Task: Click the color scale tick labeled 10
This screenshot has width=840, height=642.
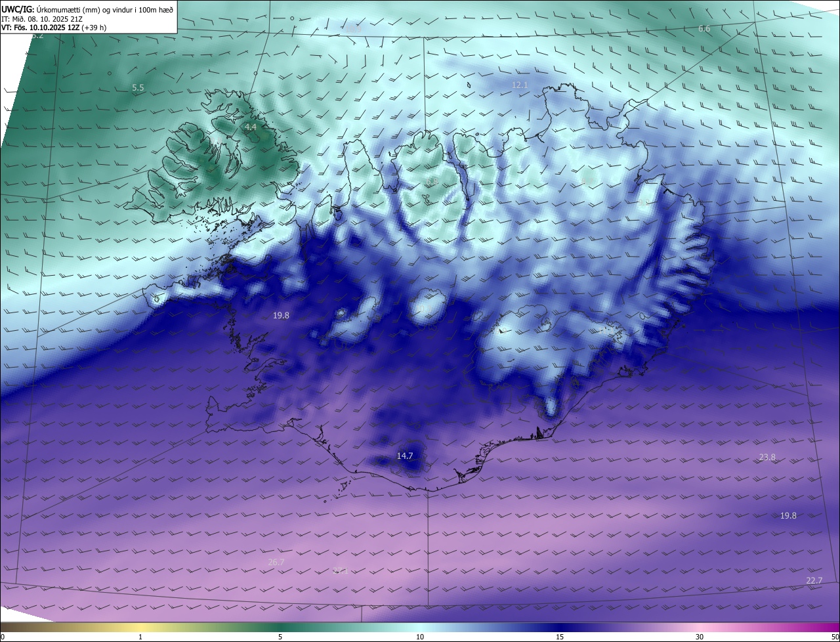Action: (420, 637)
